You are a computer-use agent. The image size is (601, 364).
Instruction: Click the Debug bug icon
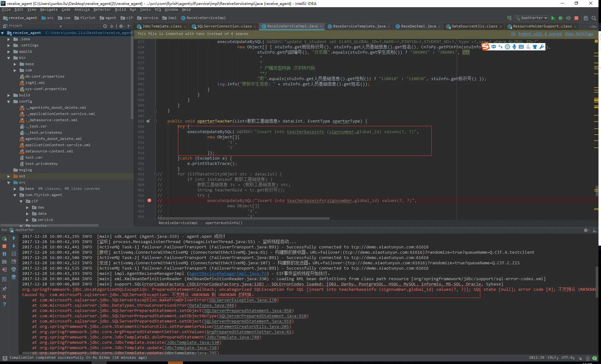[x=560, y=18]
